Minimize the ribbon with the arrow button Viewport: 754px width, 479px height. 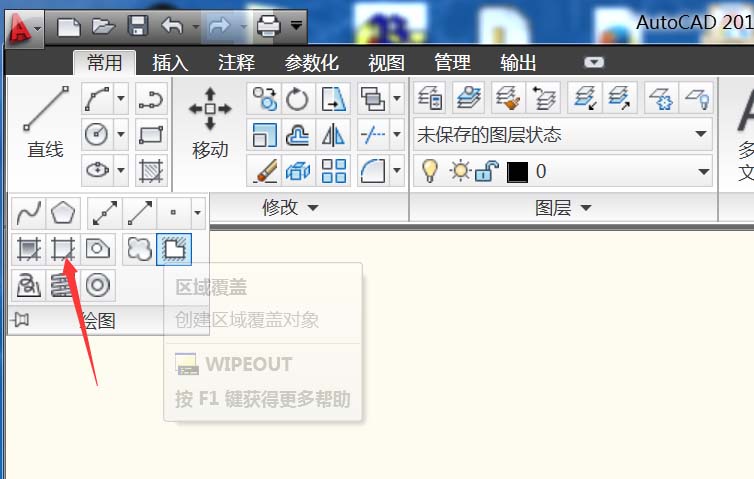pyautogui.click(x=594, y=62)
